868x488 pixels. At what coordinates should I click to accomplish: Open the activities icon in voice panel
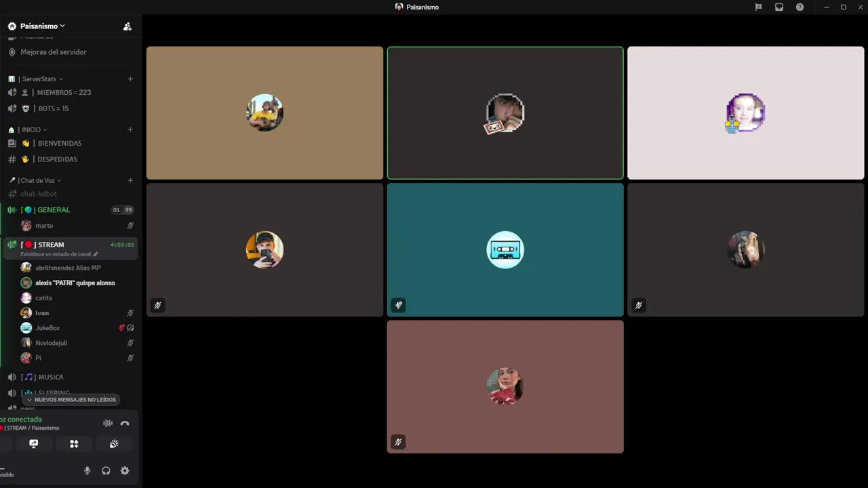point(74,444)
